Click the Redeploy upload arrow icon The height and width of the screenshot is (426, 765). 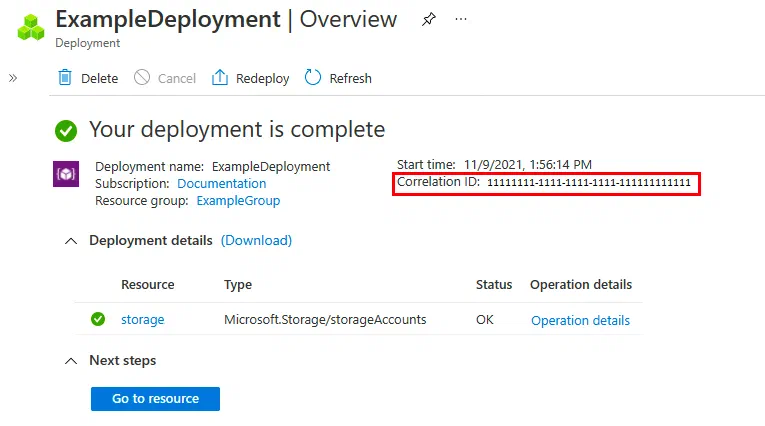tap(220, 78)
